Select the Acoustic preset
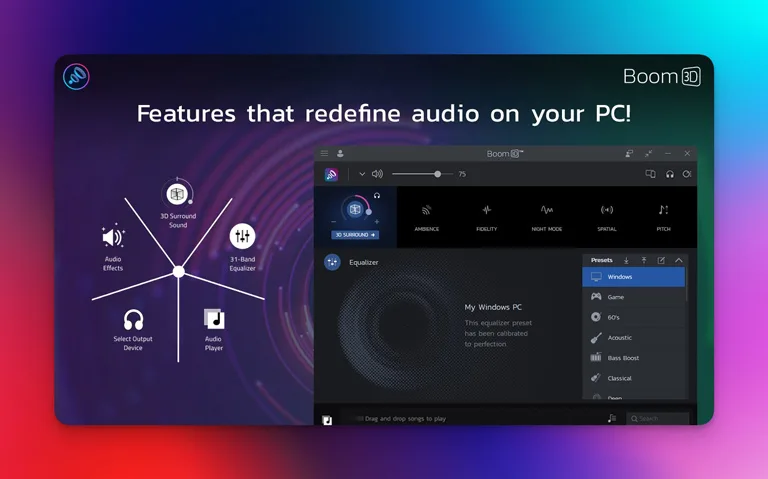The image size is (768, 479). click(633, 337)
